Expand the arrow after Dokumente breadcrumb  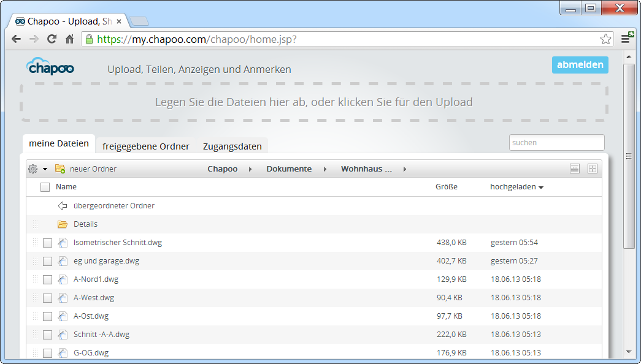325,169
